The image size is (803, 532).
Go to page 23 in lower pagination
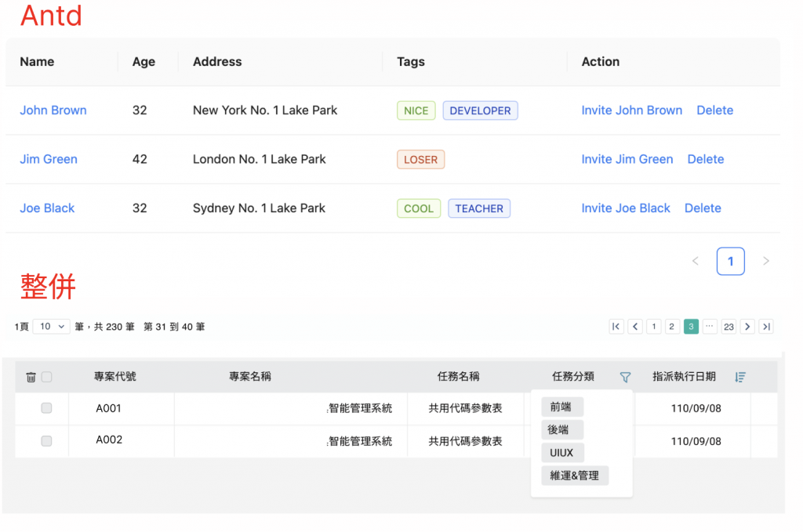[729, 327]
